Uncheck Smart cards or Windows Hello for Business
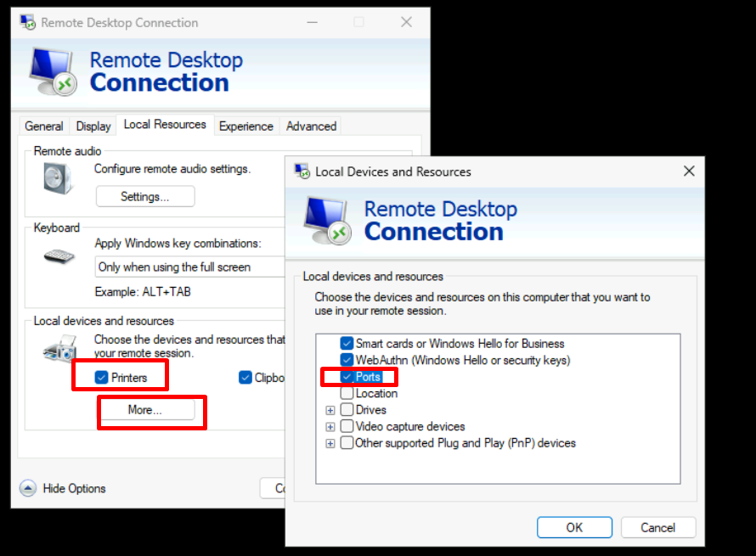 tap(347, 344)
